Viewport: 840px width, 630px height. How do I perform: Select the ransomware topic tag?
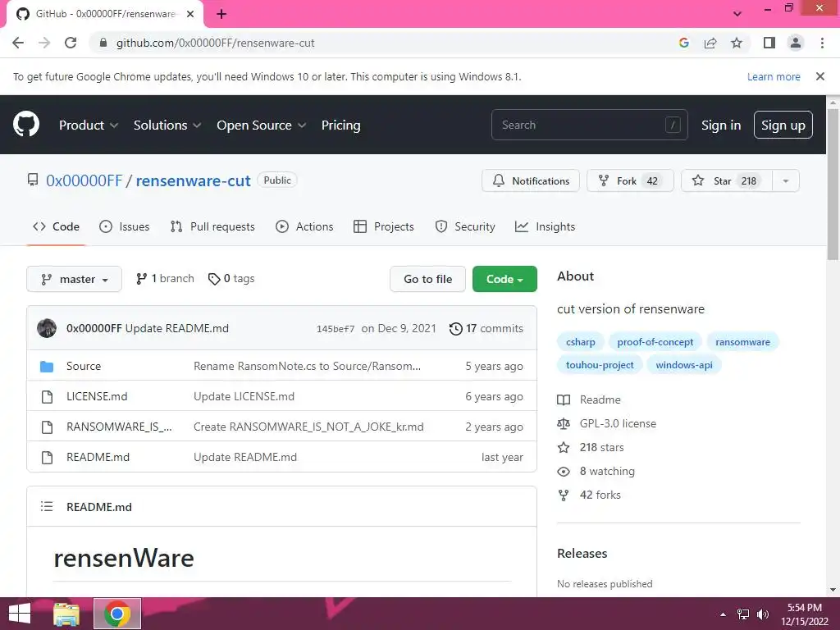pos(742,342)
